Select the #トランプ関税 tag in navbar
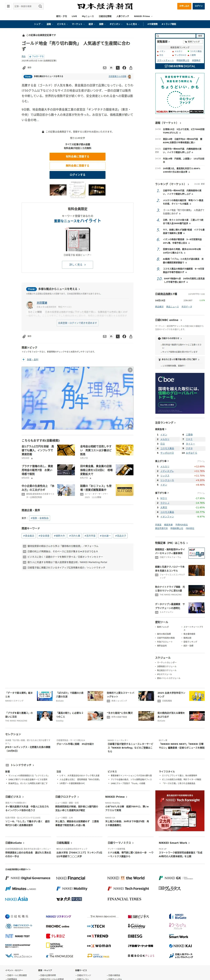This screenshot has width=210, height=980. click(x=169, y=24)
